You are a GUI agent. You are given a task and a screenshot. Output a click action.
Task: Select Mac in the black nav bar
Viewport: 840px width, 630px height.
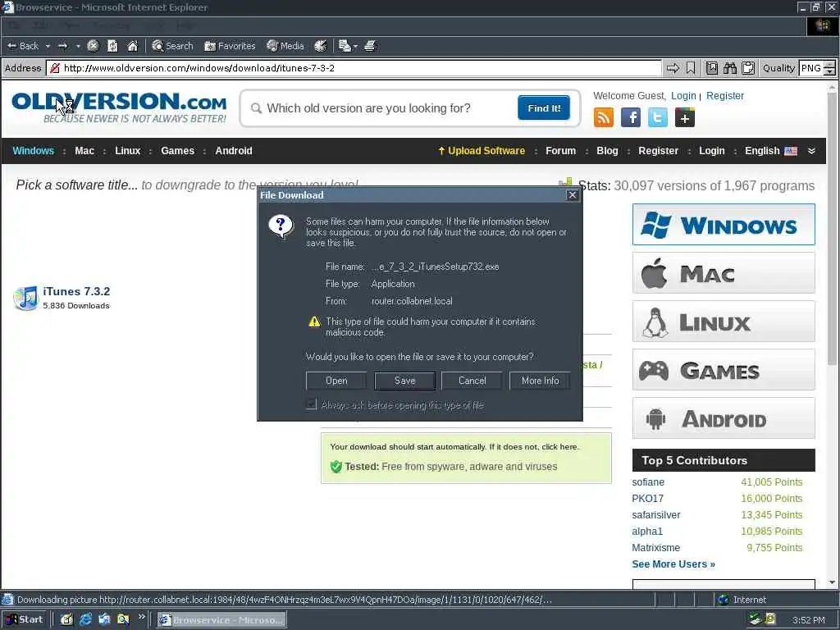pyautogui.click(x=84, y=151)
